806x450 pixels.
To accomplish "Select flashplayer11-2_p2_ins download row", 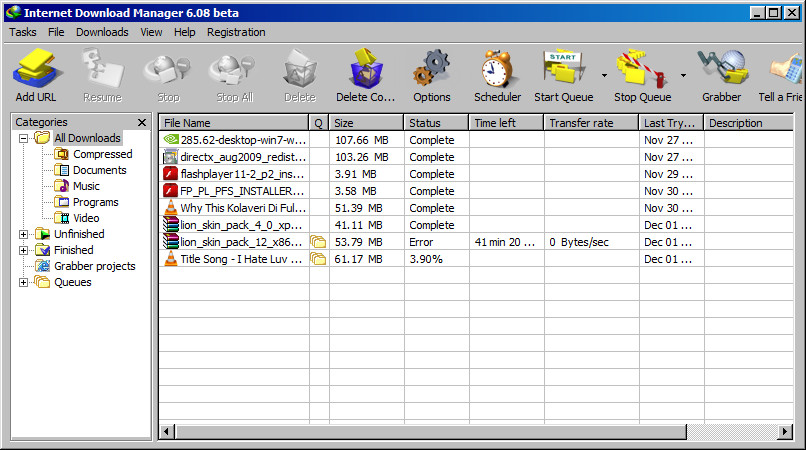I will pos(476,174).
